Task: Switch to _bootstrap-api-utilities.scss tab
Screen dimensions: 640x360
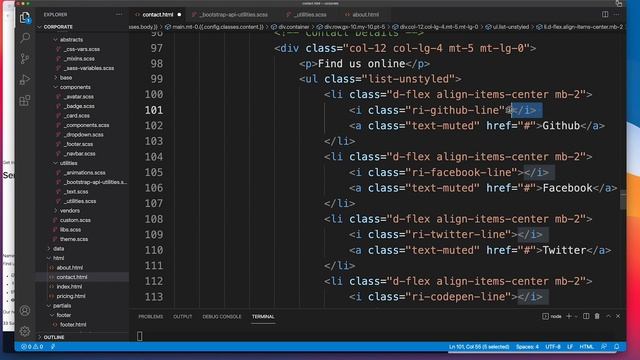Action: [x=233, y=14]
